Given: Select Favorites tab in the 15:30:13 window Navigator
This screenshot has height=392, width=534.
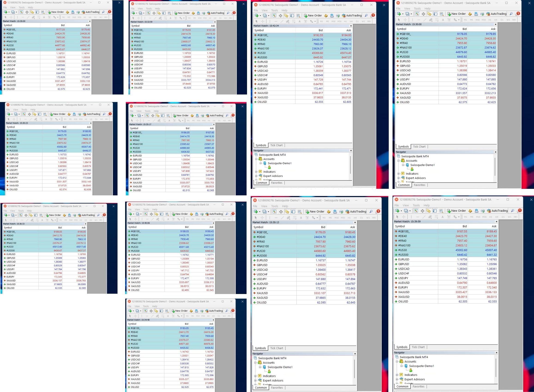Looking at the screenshot, I should click(x=277, y=387).
